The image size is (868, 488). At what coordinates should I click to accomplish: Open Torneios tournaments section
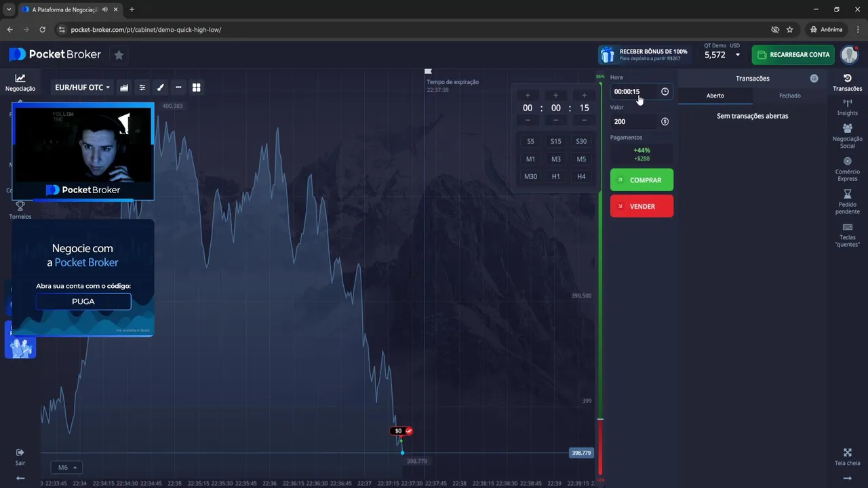point(20,210)
